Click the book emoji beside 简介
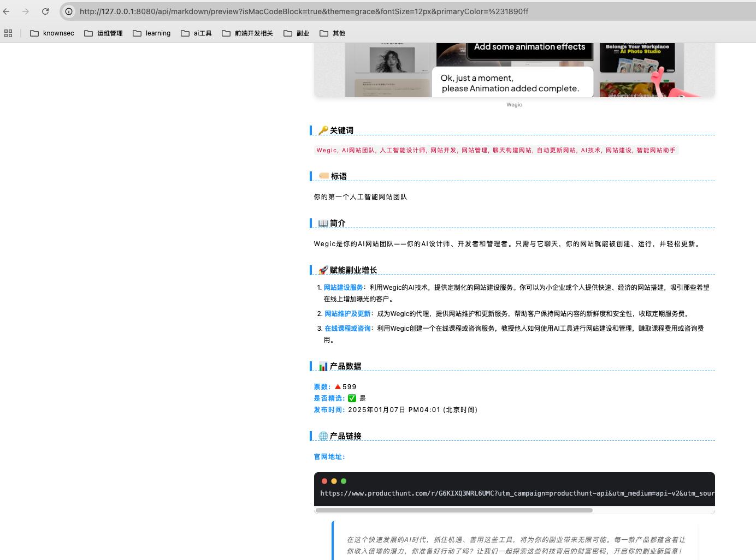Viewport: 756px width, 560px height. pos(323,223)
